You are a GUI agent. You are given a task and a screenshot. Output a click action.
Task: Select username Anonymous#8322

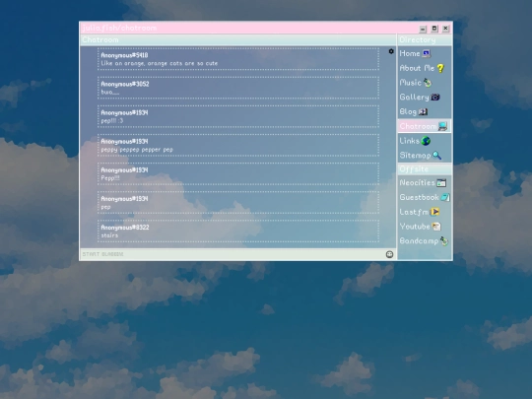click(x=124, y=228)
